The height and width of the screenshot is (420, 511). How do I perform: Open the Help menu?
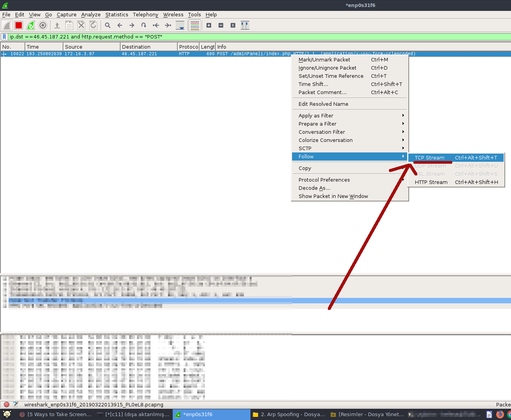211,15
